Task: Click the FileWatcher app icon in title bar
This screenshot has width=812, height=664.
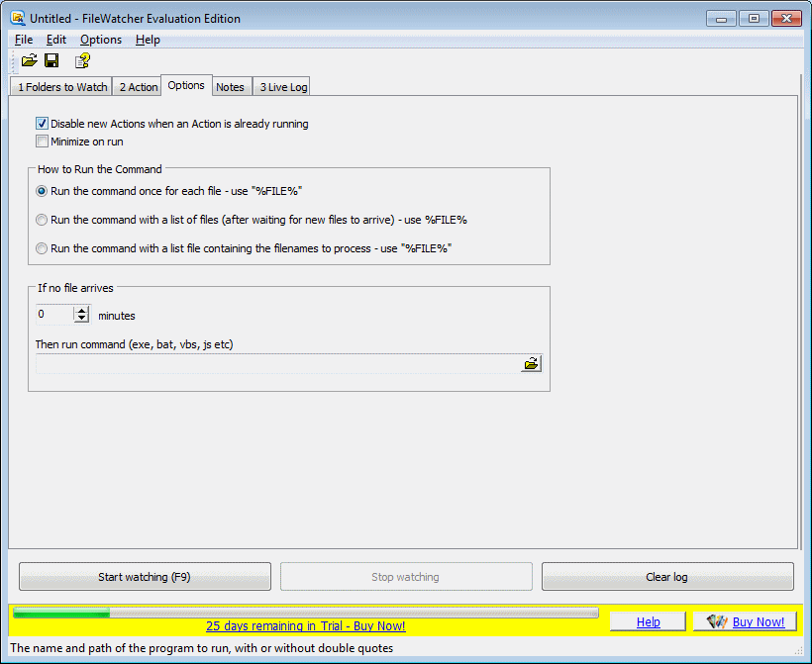Action: [18, 18]
